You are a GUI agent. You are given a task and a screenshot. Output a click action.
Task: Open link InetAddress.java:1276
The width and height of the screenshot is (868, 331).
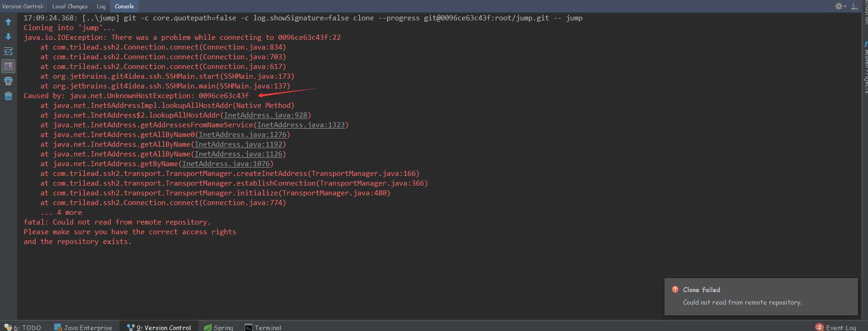(x=242, y=135)
